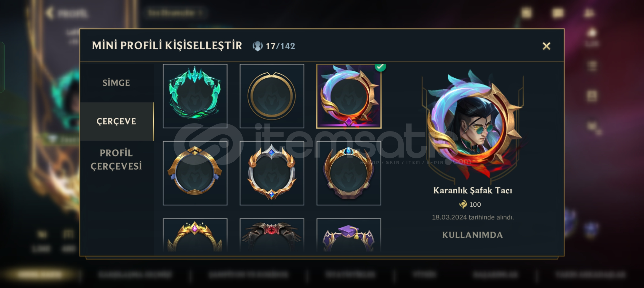Open the PROFİL ÇERÇEVESİ tab

[x=117, y=159]
